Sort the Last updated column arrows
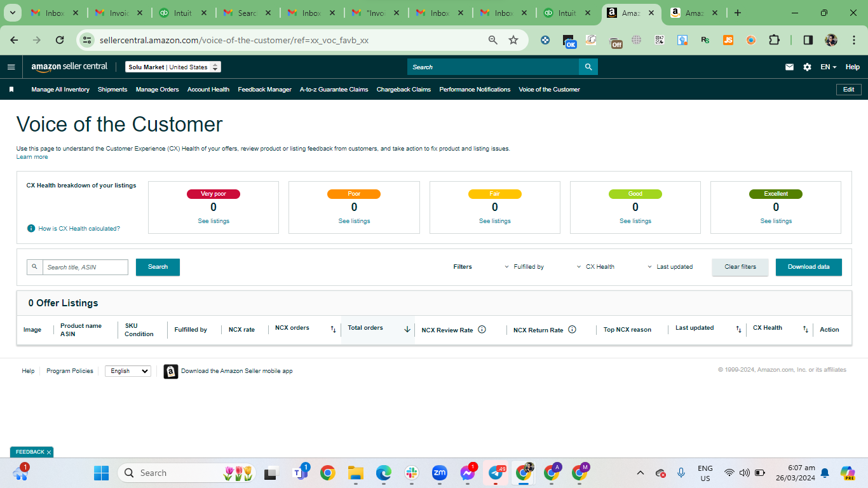The width and height of the screenshot is (868, 488). pos(738,329)
